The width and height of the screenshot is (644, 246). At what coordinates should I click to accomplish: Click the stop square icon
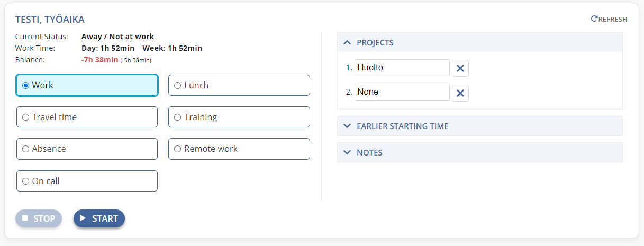coord(25,218)
